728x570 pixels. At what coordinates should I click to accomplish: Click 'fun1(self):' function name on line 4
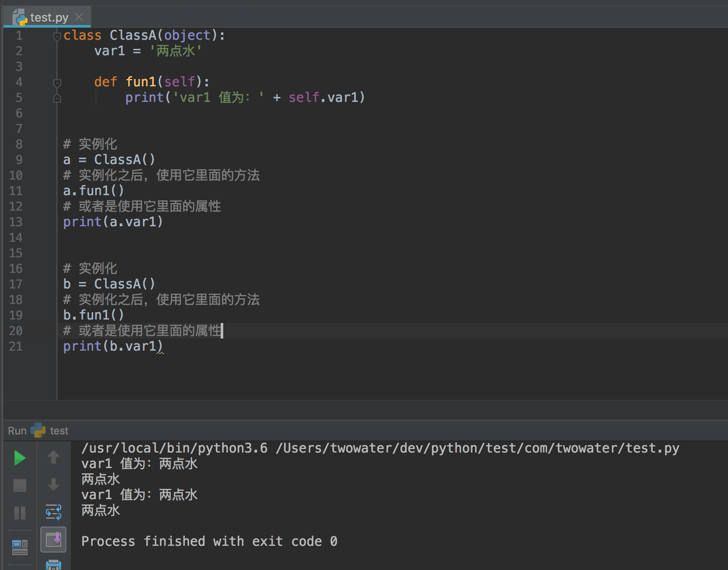click(x=168, y=82)
